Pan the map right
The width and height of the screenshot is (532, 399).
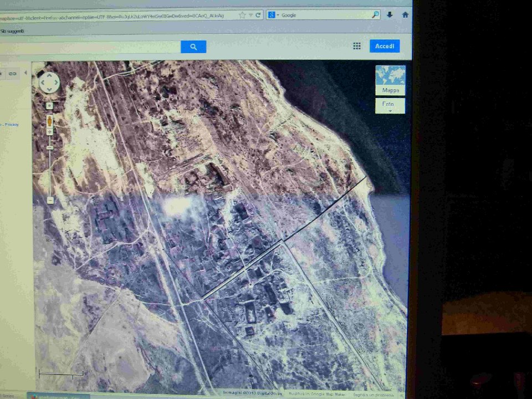(x=57, y=83)
